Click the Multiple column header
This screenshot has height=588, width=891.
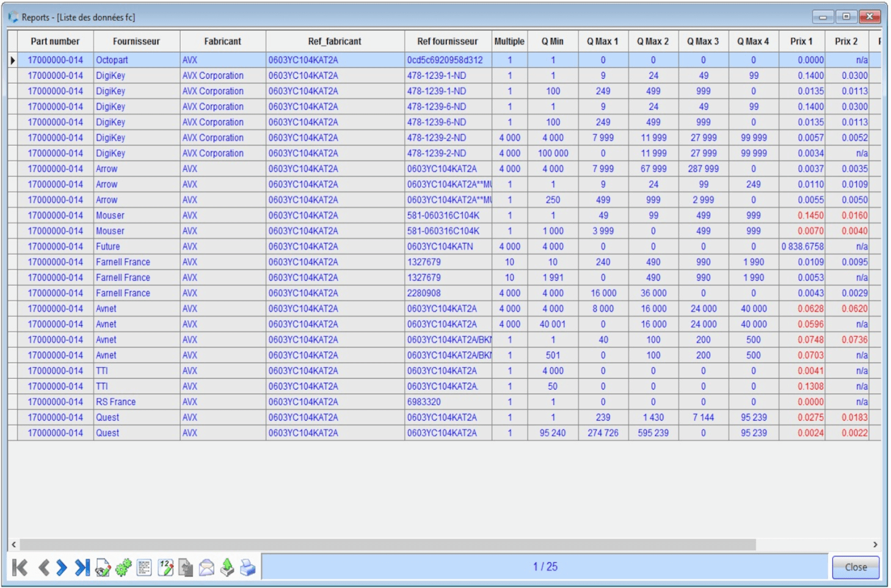(x=509, y=42)
